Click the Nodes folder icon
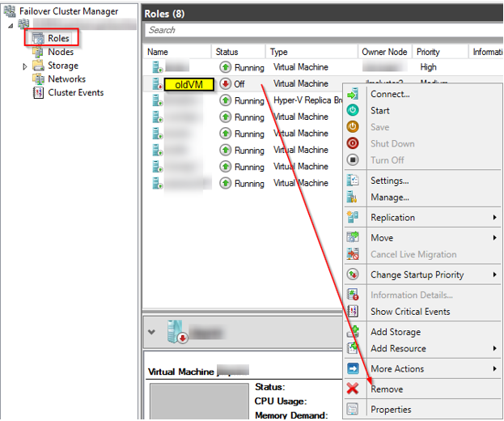This screenshot has width=504, height=421. click(38, 52)
